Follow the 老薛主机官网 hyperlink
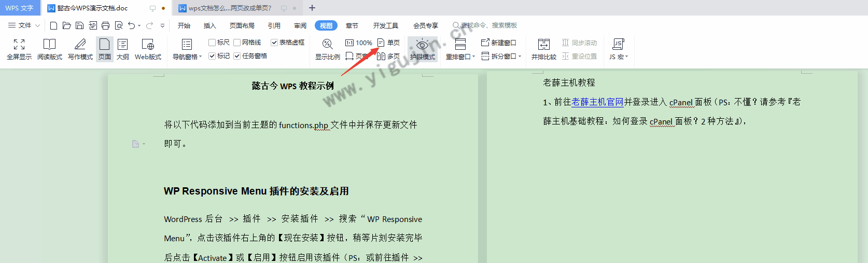 [x=598, y=102]
